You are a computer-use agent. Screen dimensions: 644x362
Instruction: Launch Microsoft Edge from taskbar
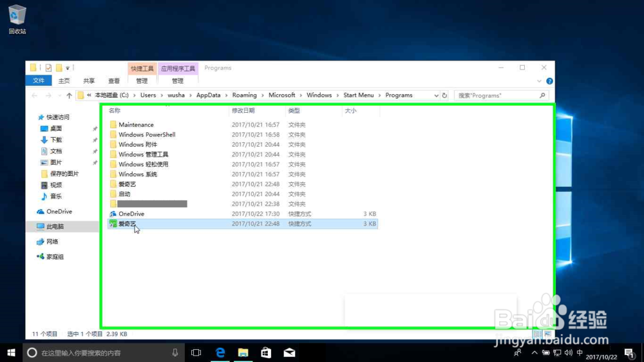(220, 352)
